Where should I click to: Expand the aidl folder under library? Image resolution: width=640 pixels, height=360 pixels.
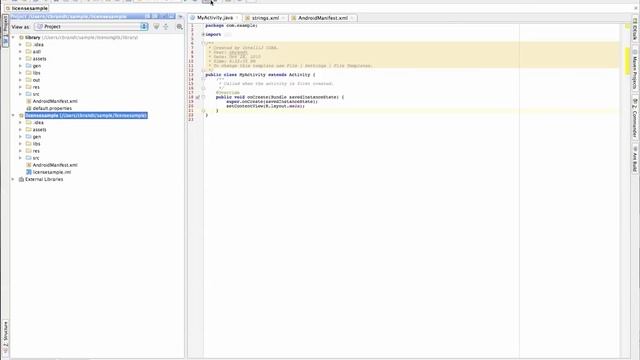[x=20, y=52]
